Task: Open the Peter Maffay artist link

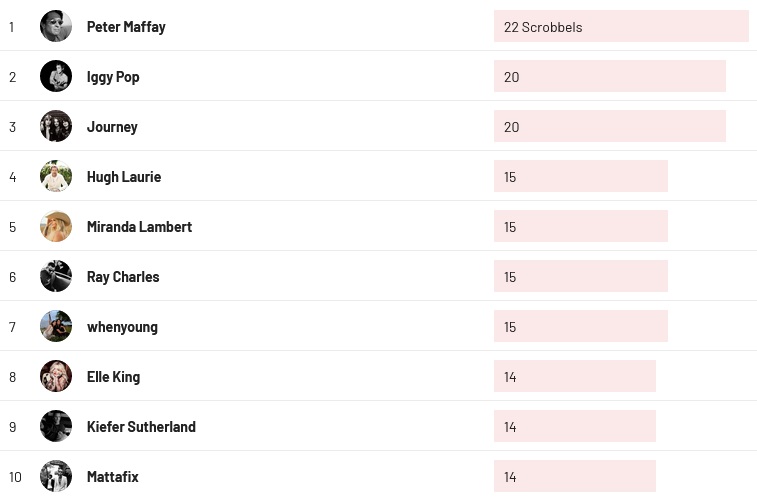Action: 126,27
